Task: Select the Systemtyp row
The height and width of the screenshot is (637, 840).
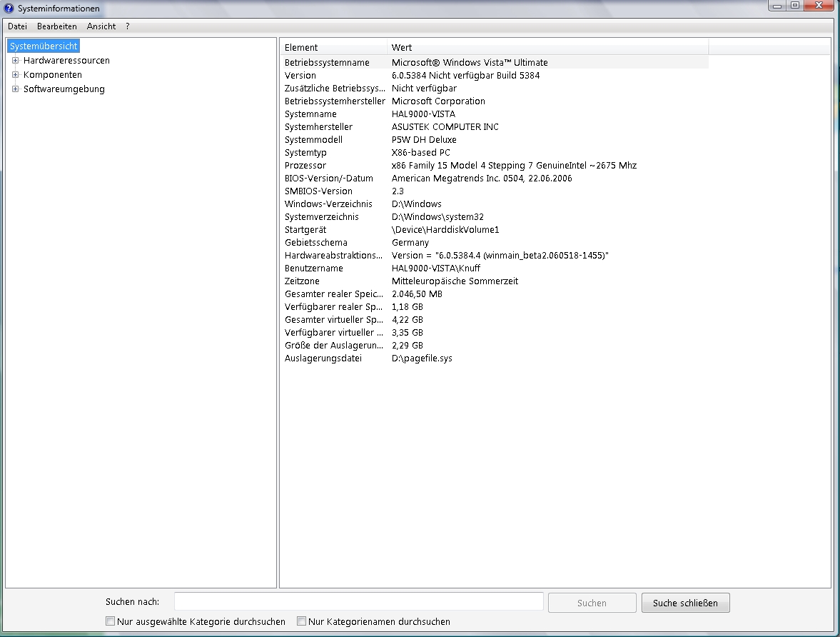Action: coord(494,153)
